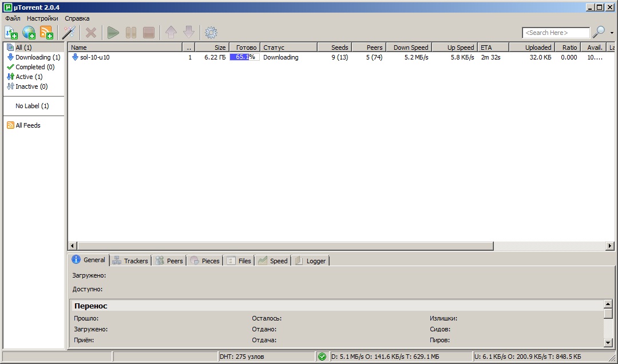Pause the torrent using the toolbar
This screenshot has width=618, height=364.
coord(131,33)
